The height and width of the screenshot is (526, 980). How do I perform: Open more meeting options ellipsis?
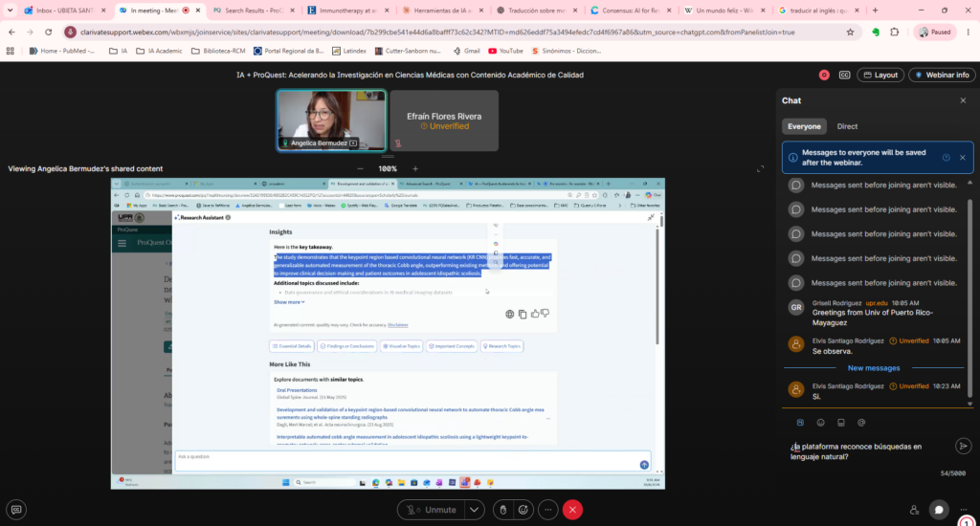point(548,510)
